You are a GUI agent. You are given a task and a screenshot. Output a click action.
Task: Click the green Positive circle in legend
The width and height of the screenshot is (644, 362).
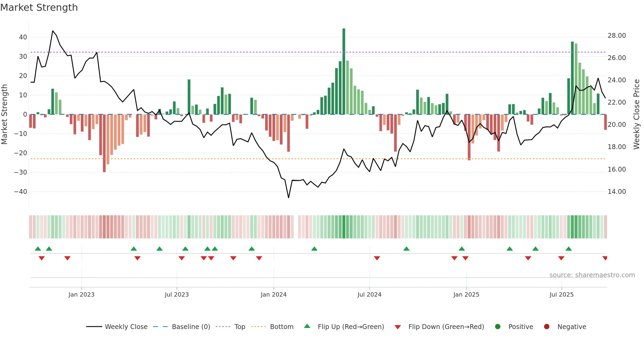tap(498, 327)
